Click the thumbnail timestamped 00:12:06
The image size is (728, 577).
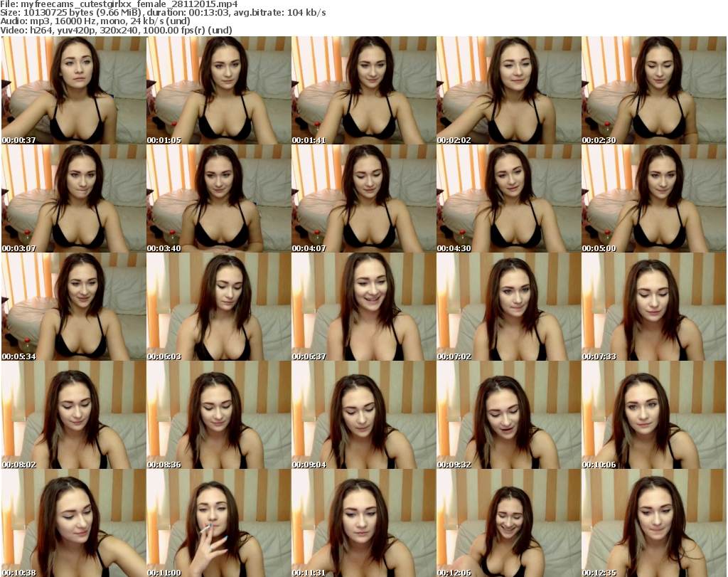click(x=509, y=523)
